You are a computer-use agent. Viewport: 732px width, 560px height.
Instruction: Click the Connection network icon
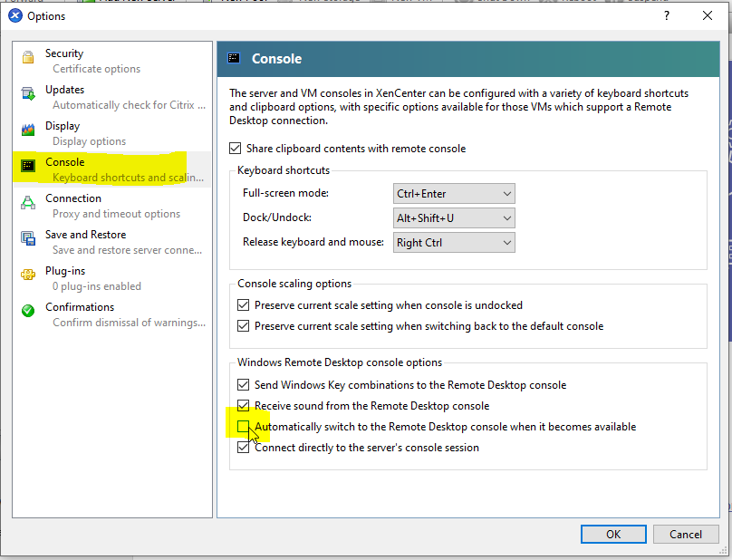tap(28, 201)
